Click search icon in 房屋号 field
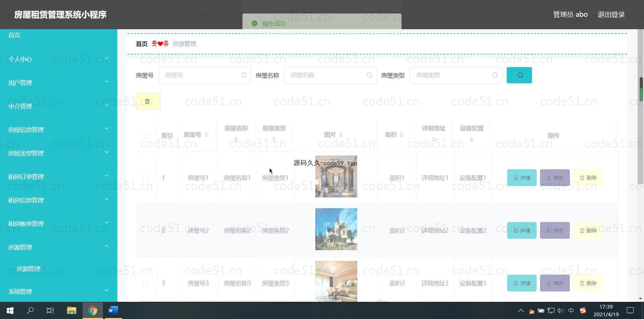 (244, 75)
